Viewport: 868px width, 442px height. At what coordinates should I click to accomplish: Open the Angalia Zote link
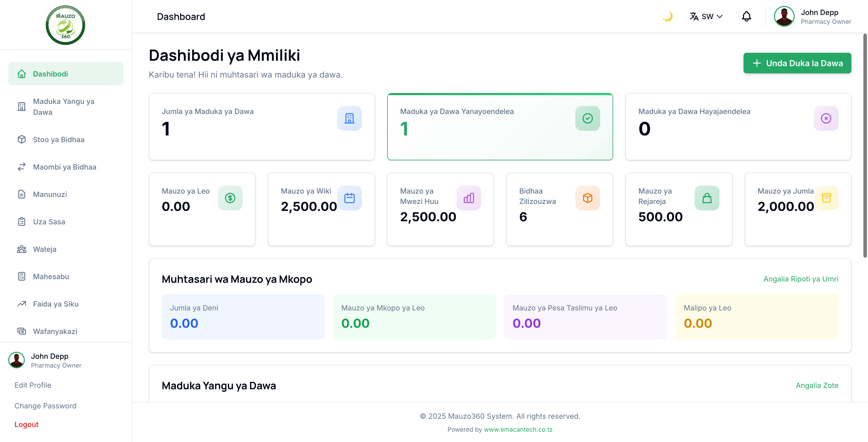click(817, 385)
